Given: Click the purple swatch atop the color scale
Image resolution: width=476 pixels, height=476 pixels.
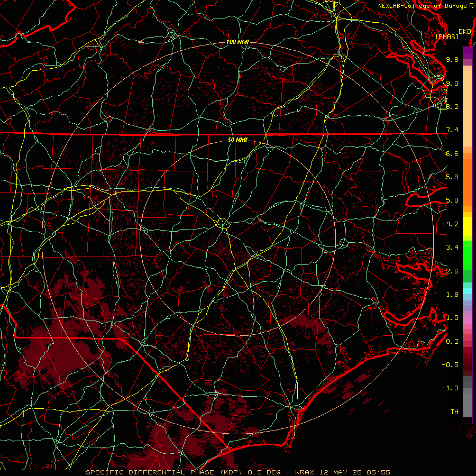Looking at the screenshot, I should click(x=467, y=53).
